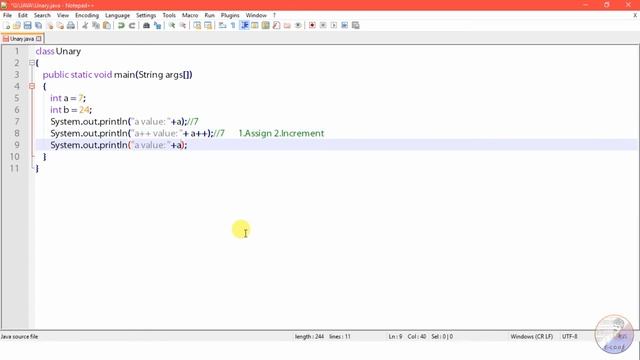
Task: Click the length : 244 status field
Action: (x=309, y=336)
